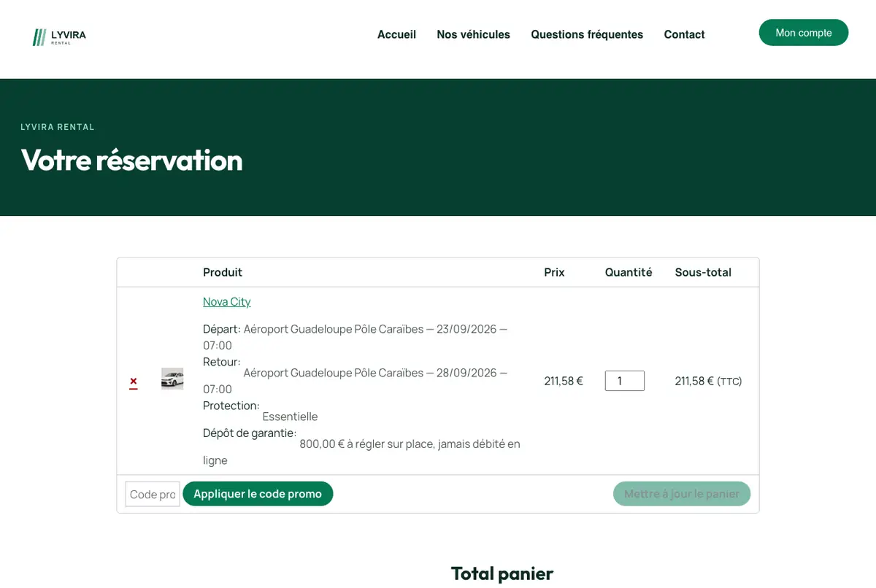Go to the Accueil page

396,34
